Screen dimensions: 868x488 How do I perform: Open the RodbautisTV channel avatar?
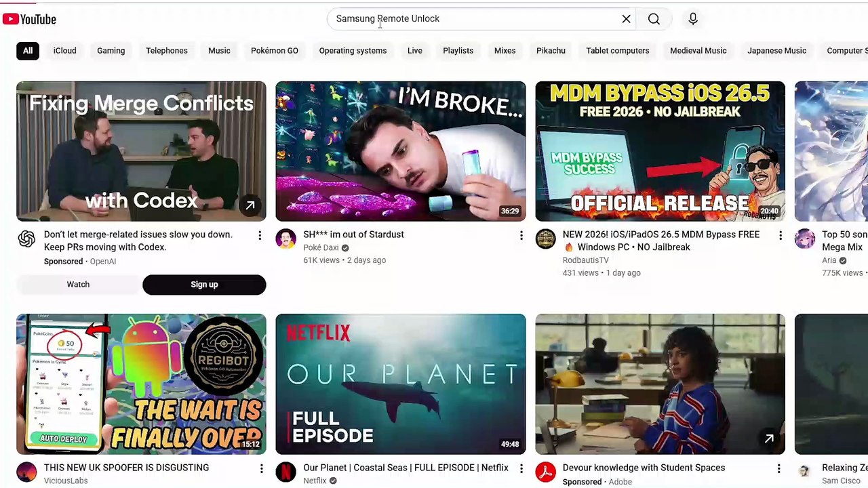click(x=546, y=239)
